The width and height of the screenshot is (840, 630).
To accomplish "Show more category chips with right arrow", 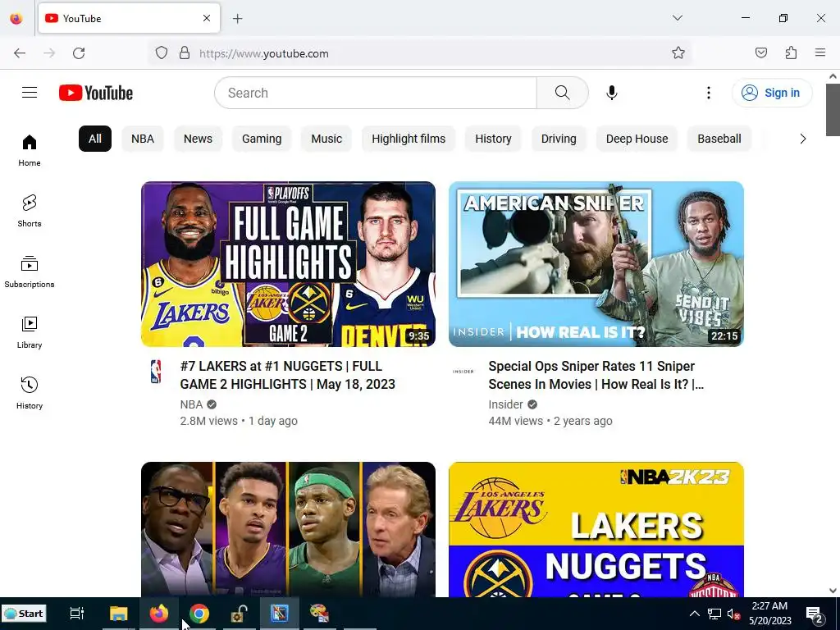I will point(802,139).
